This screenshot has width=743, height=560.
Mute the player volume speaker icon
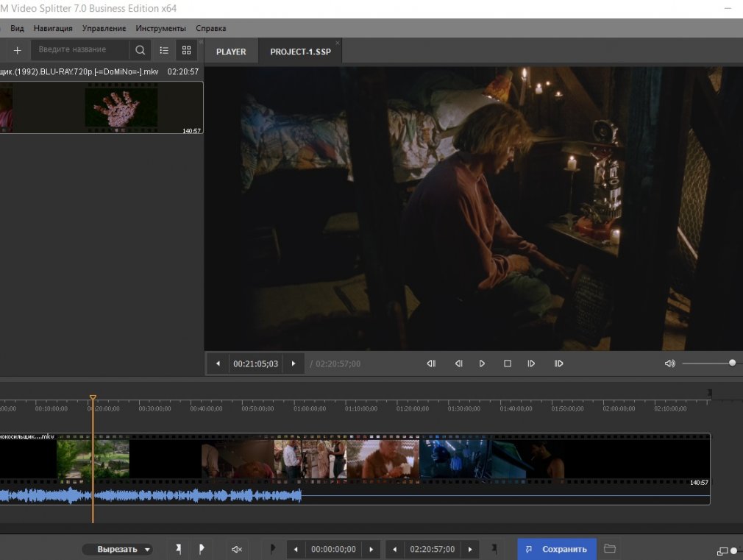point(669,364)
